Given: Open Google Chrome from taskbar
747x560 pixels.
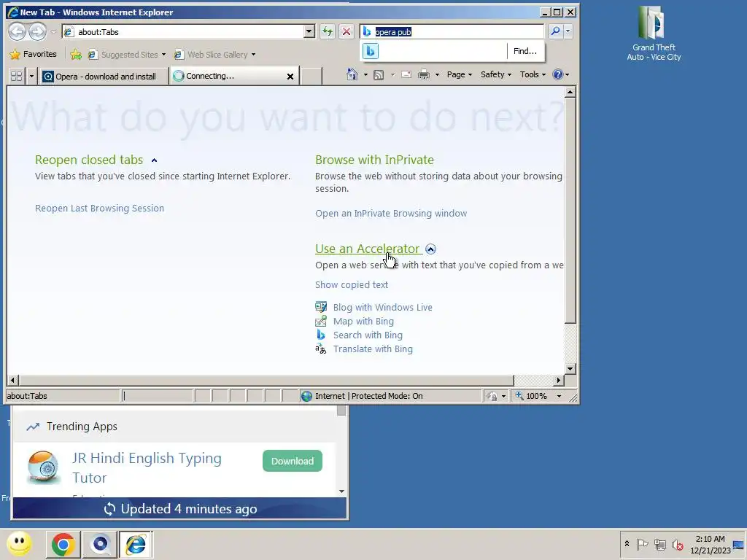Looking at the screenshot, I should click(63, 544).
